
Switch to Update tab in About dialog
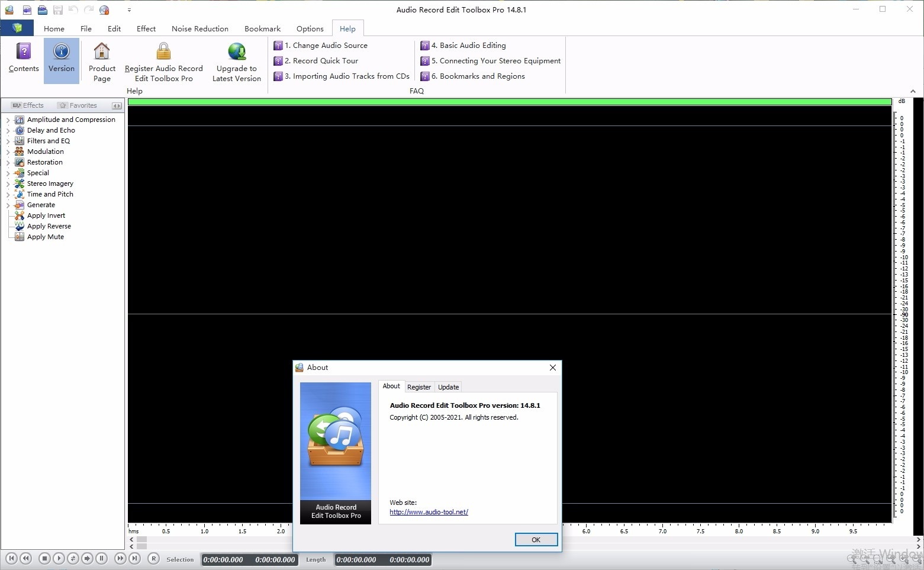pos(449,387)
